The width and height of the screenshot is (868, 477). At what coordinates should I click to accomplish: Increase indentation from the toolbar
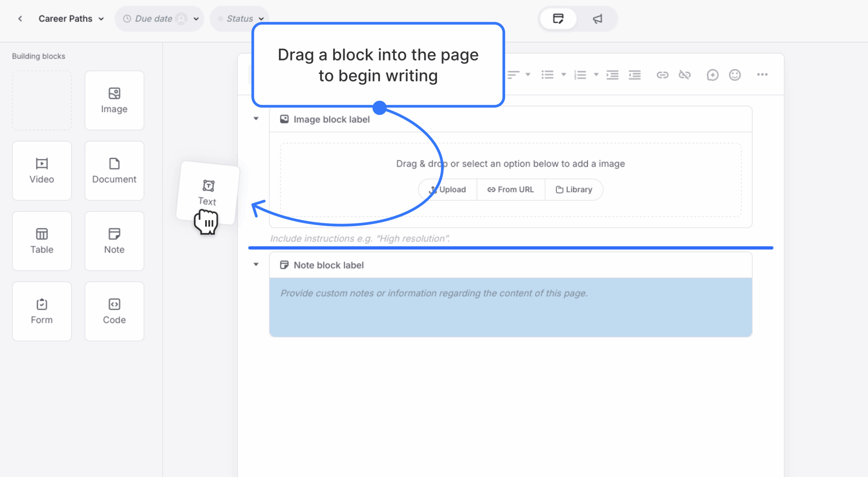pos(612,75)
